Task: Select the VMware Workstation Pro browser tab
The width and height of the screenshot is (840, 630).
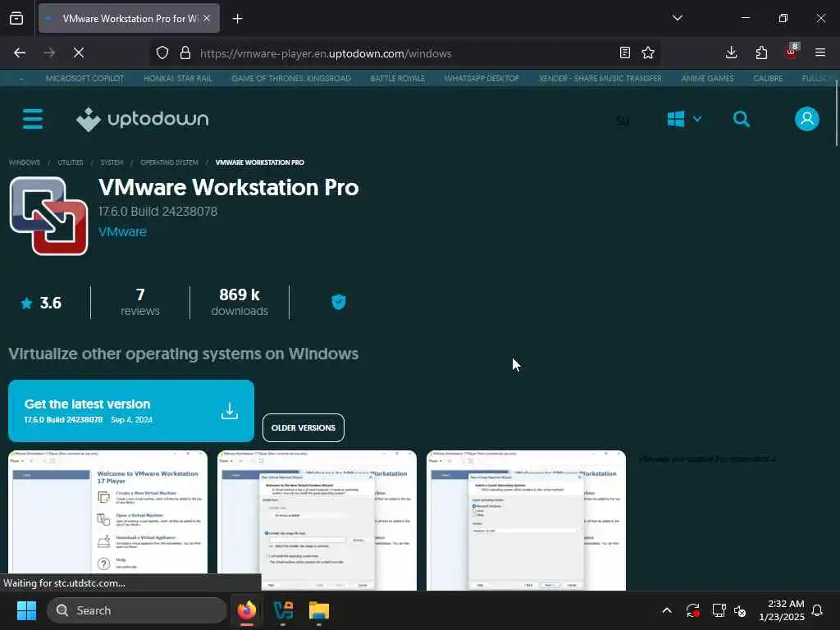Action: click(x=129, y=18)
